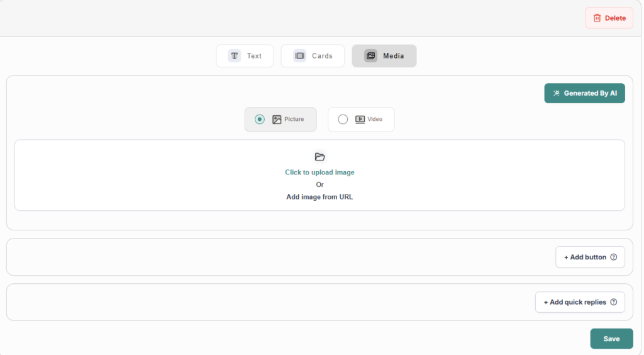
Task: Click the + Add button label
Action: (x=585, y=257)
